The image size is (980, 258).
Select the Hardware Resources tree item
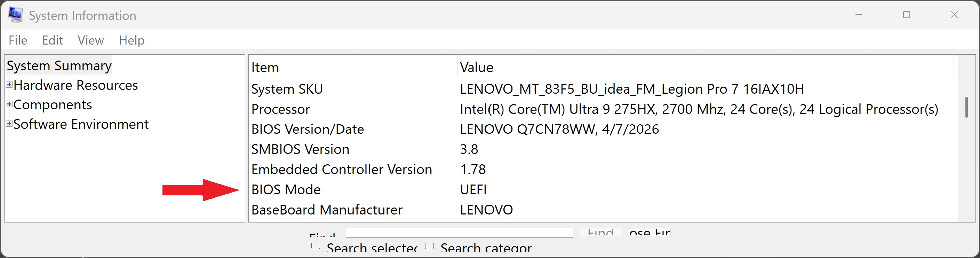pyautogui.click(x=76, y=85)
